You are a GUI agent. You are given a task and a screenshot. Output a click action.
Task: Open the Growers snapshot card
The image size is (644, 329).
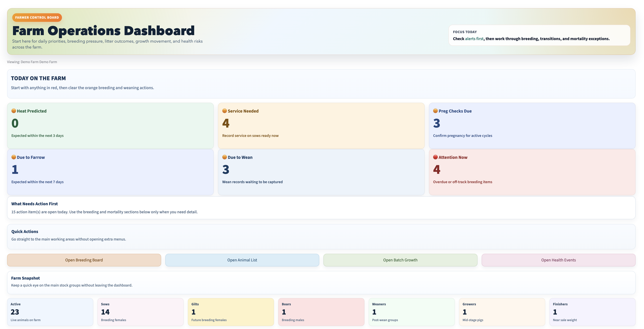[502, 312]
